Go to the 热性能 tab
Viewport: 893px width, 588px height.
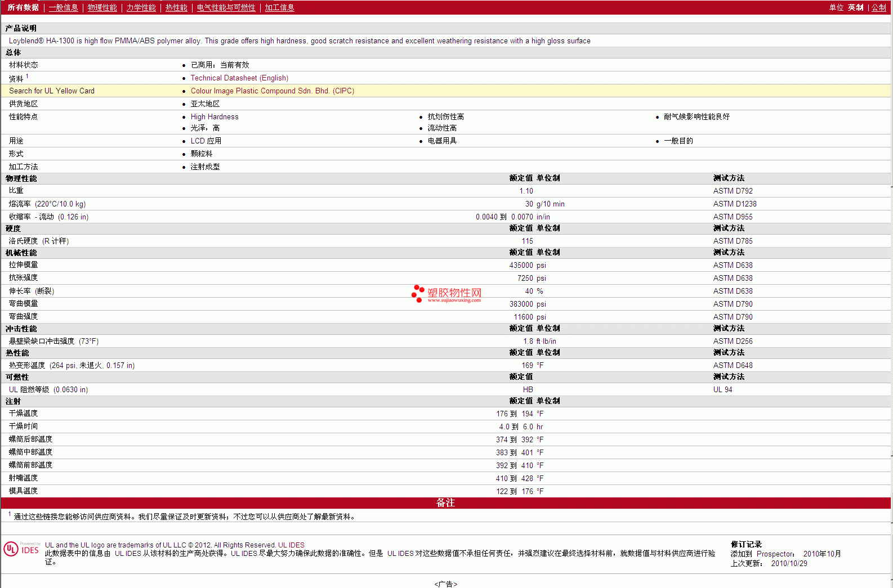pyautogui.click(x=176, y=7)
